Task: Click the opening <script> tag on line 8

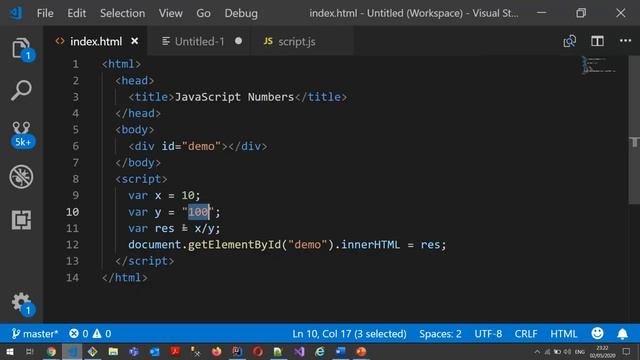Action: (141, 179)
